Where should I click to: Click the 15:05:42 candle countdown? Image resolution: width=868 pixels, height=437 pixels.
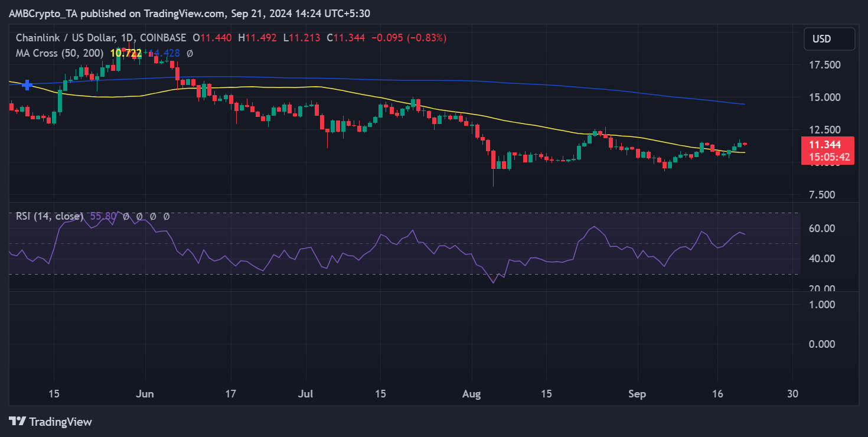click(x=829, y=158)
